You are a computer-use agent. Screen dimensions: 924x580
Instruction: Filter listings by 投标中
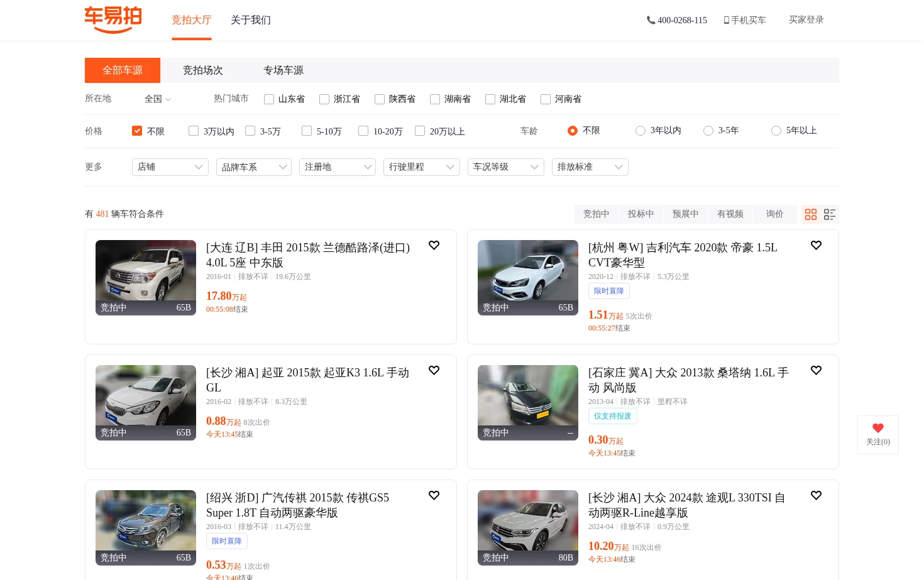pyautogui.click(x=641, y=214)
